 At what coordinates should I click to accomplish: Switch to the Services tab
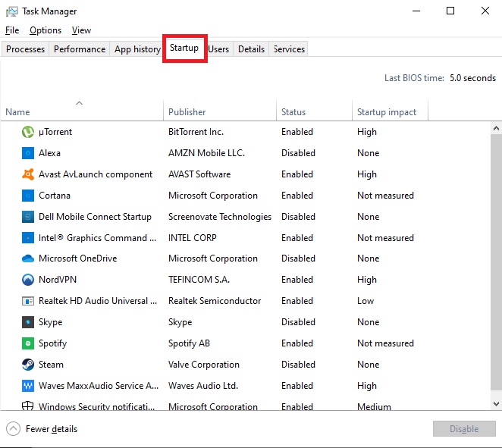[x=289, y=49]
